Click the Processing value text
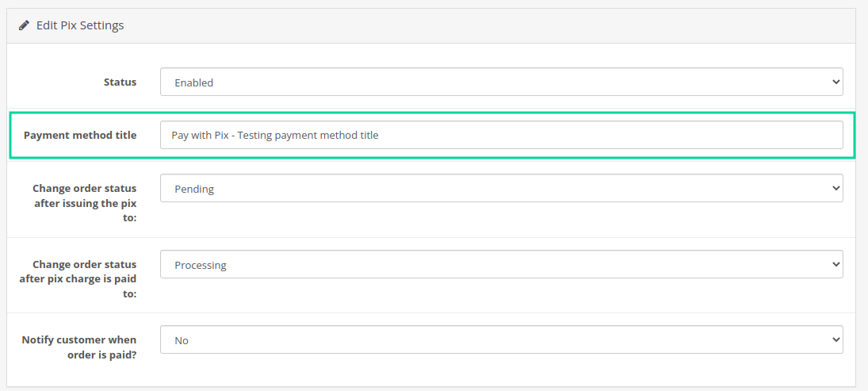 [x=201, y=265]
